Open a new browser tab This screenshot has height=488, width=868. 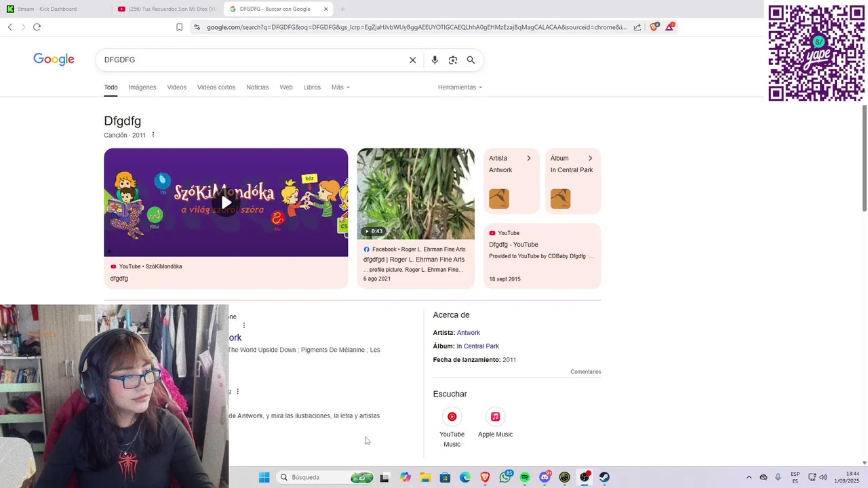[342, 9]
